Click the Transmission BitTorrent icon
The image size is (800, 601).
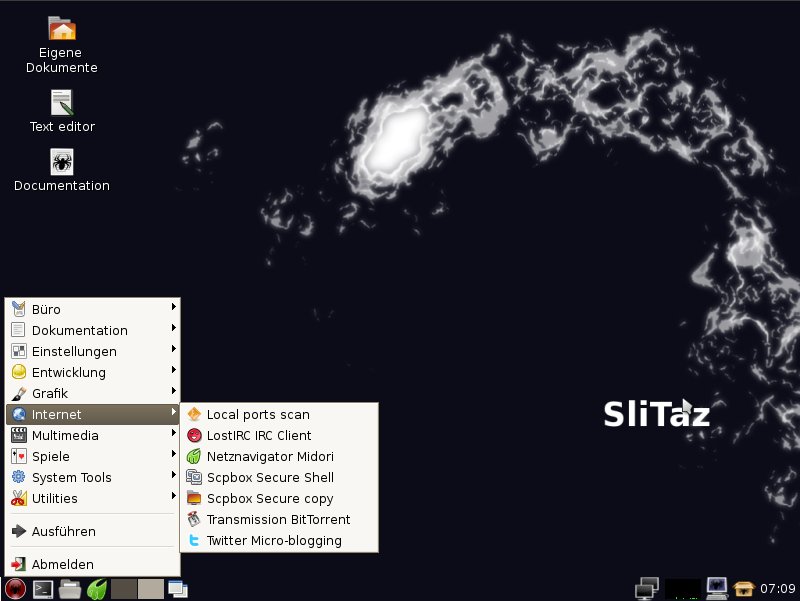(194, 519)
